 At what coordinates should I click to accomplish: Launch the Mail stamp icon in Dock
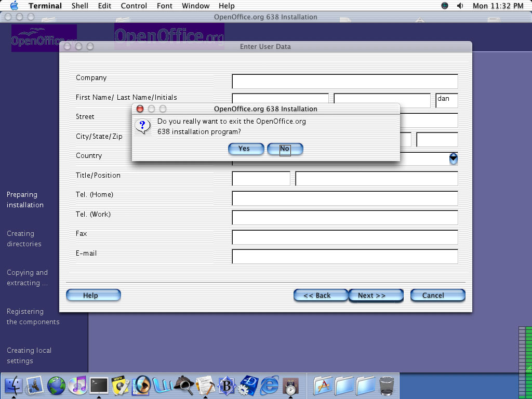35,386
